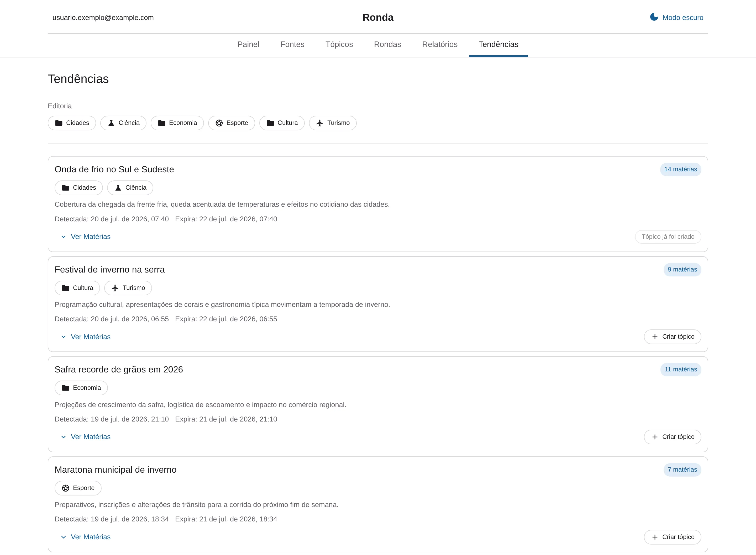Click the usuario.exemplo@example.com account text
Viewport: 756px width, 555px height.
click(103, 18)
